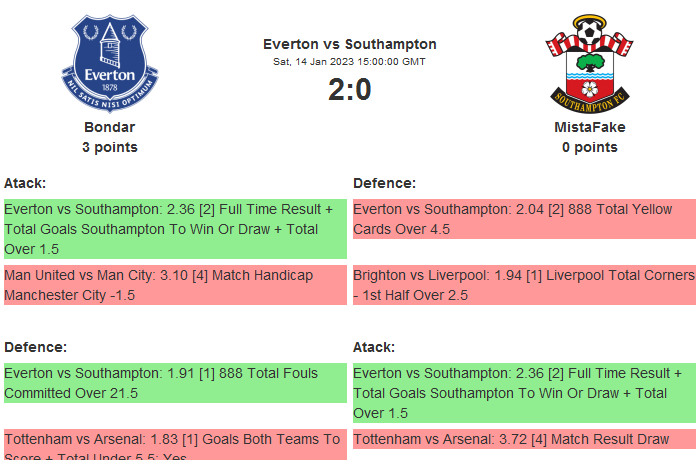Click the top right Defence heading
700x460 pixels.
(x=384, y=183)
